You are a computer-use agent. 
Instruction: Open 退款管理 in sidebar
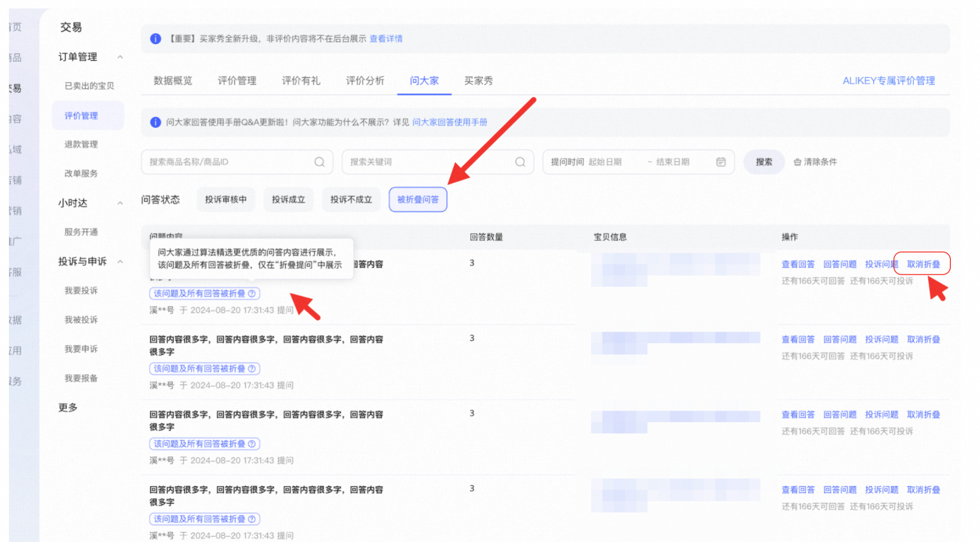pos(81,144)
